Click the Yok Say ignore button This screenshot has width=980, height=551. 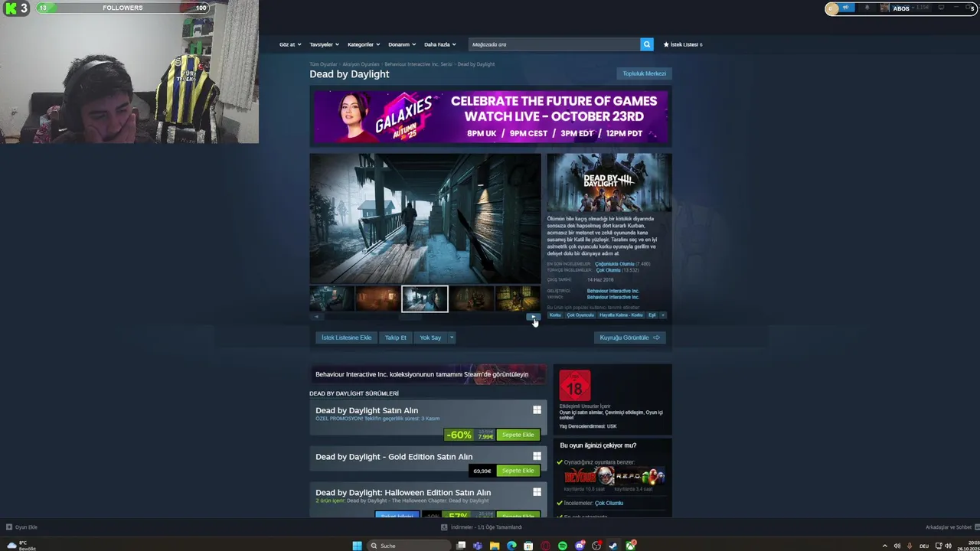[430, 337]
